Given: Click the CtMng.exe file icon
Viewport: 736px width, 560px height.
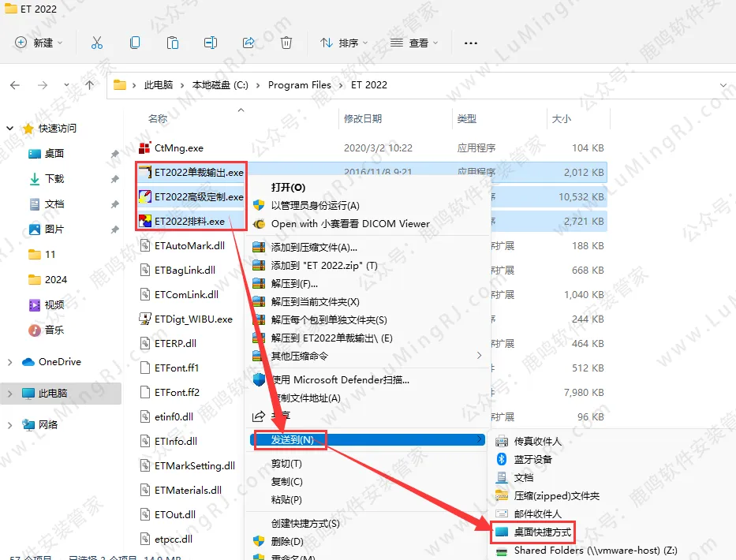Looking at the screenshot, I should [145, 147].
